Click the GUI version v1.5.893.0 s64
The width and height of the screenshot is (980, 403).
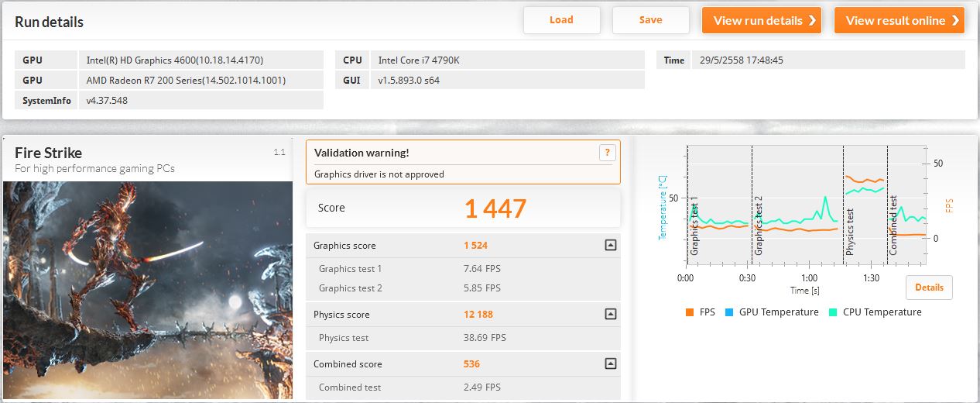(509, 80)
